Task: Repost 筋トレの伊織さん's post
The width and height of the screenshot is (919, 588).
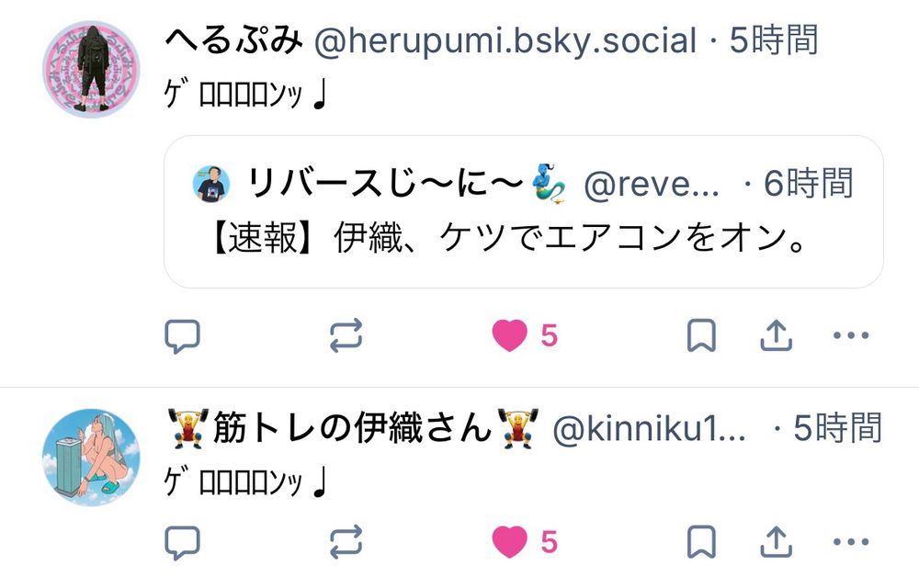Action: pyautogui.click(x=346, y=542)
